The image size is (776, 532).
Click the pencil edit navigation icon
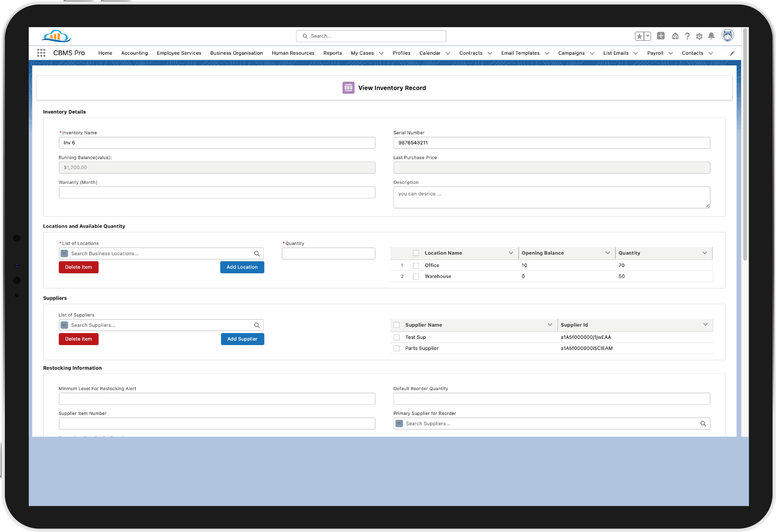[732, 53]
